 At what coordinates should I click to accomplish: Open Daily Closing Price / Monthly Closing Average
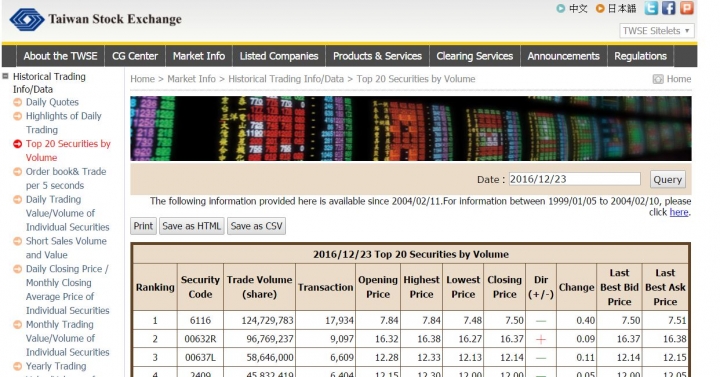[67, 289]
